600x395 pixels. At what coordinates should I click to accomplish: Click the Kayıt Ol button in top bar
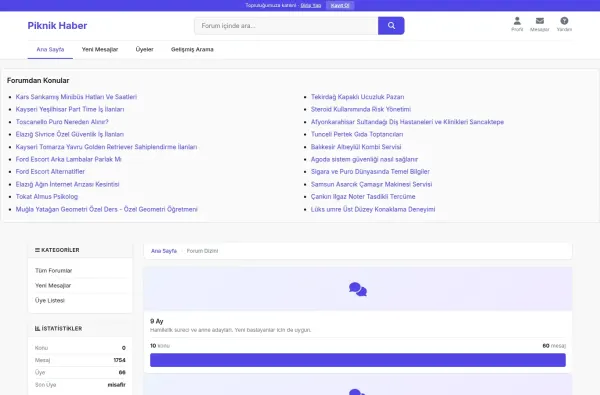[340, 5]
